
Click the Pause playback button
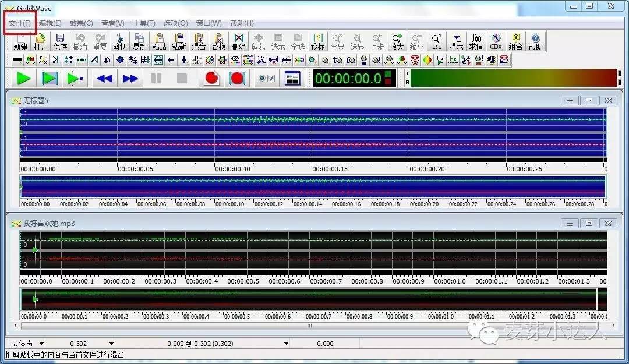(157, 78)
